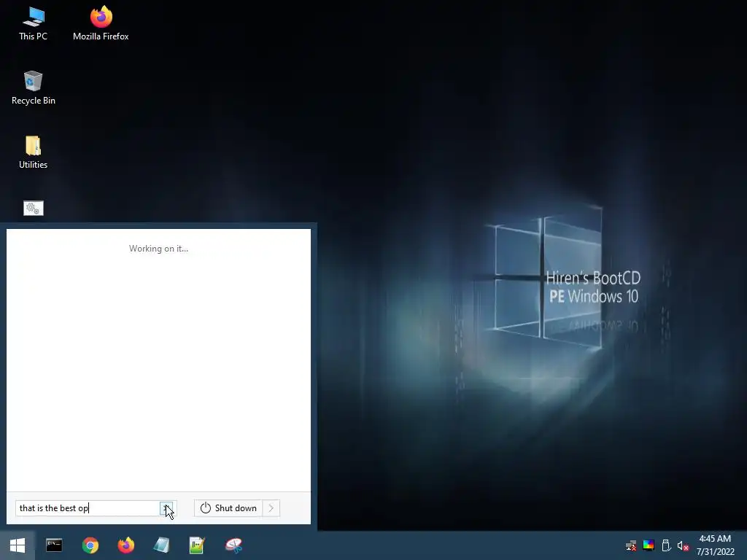The height and width of the screenshot is (560, 747).
Task: Open Command Prompt from the taskbar
Action: [x=54, y=545]
